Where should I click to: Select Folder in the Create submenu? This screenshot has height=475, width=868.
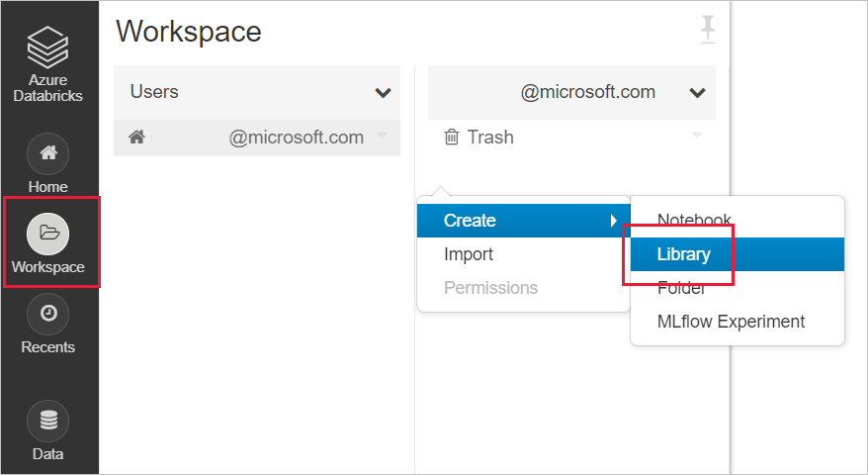click(682, 288)
